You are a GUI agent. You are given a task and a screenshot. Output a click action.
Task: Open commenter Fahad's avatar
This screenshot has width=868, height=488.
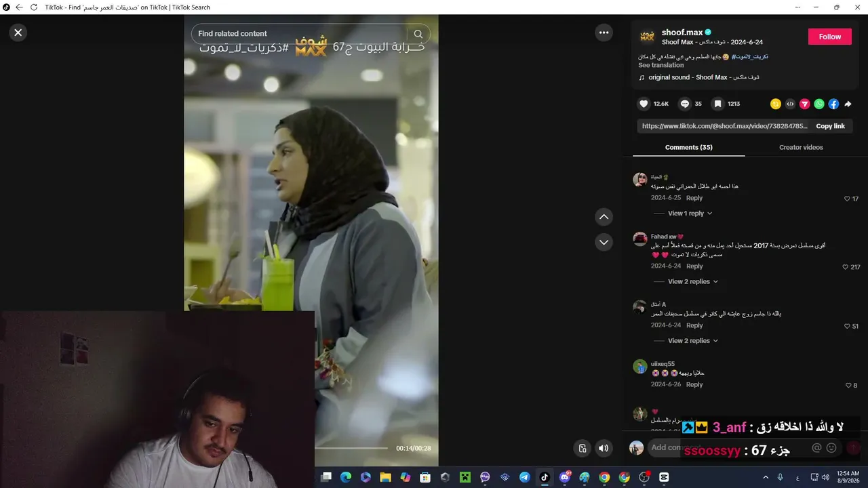(x=639, y=239)
